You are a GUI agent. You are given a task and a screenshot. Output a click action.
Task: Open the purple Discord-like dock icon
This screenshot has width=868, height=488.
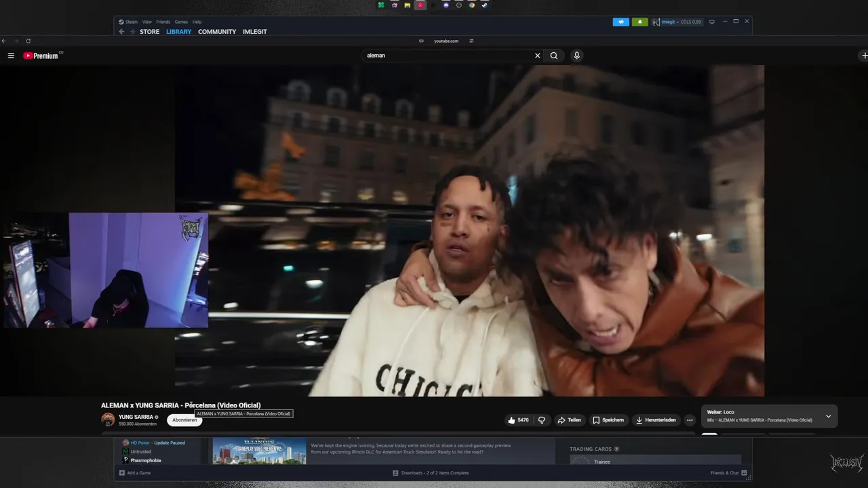pyautogui.click(x=446, y=5)
